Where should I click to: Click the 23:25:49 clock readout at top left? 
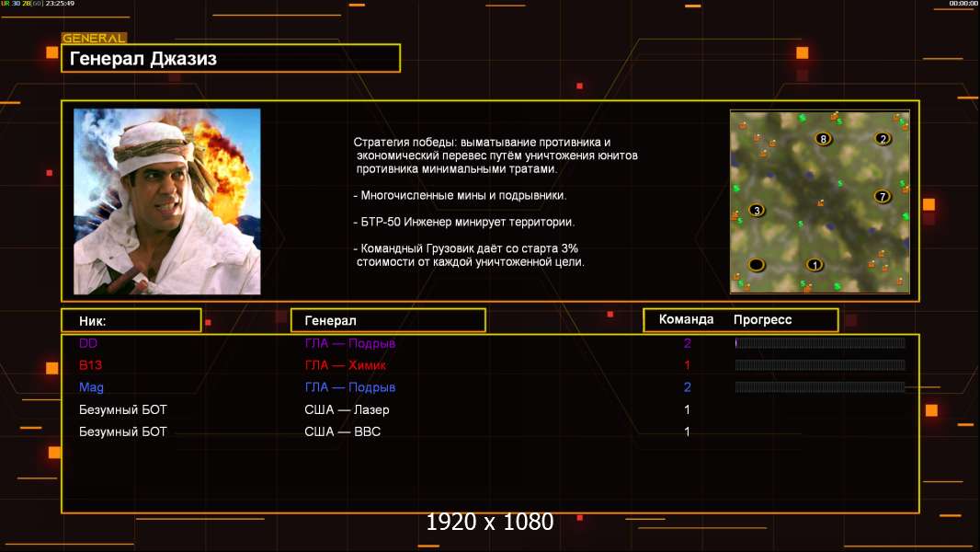pyautogui.click(x=60, y=3)
